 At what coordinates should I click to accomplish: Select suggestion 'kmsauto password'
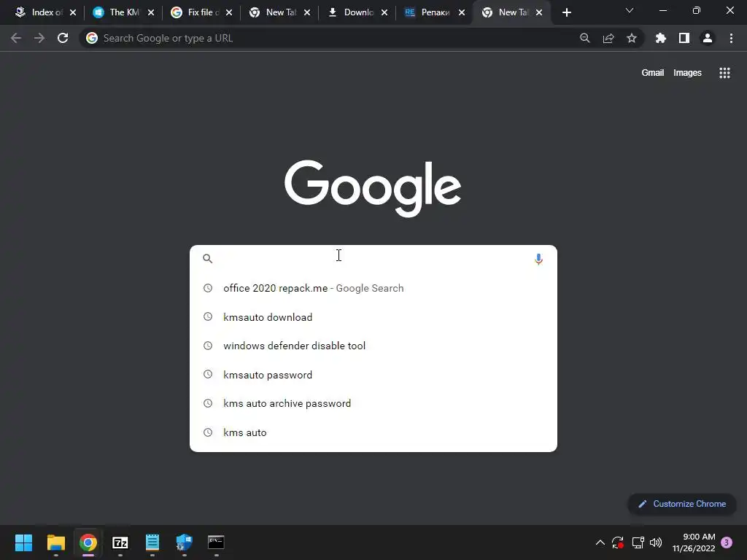[x=373, y=375]
